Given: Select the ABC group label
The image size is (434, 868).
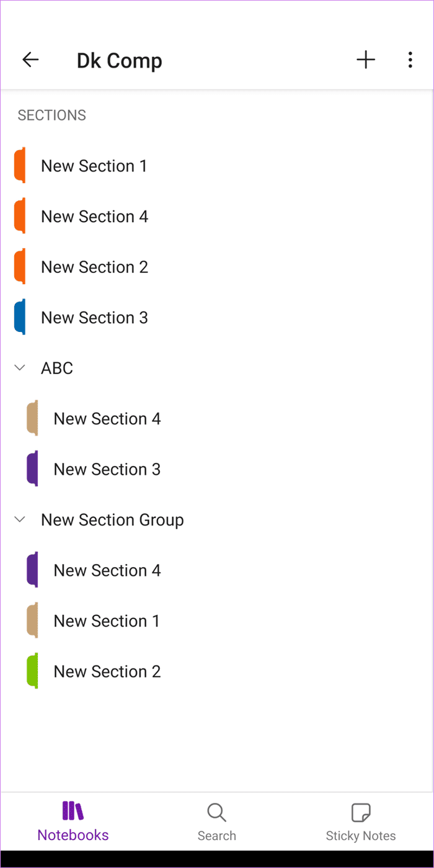Looking at the screenshot, I should point(57,368).
